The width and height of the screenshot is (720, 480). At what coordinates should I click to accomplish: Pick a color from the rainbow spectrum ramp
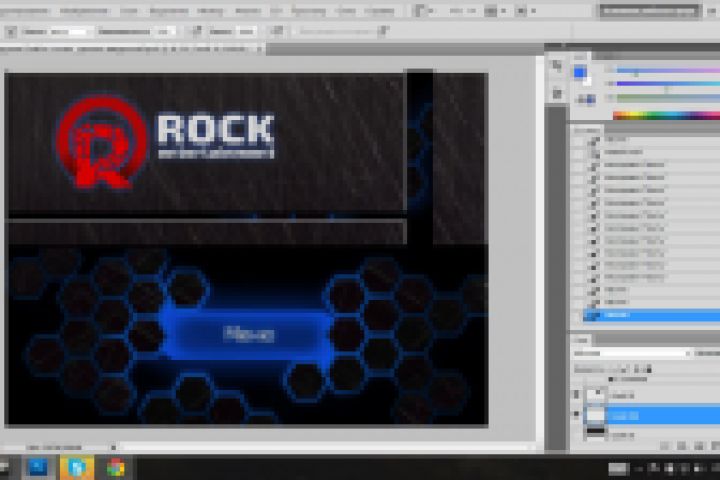pyautogui.click(x=666, y=115)
